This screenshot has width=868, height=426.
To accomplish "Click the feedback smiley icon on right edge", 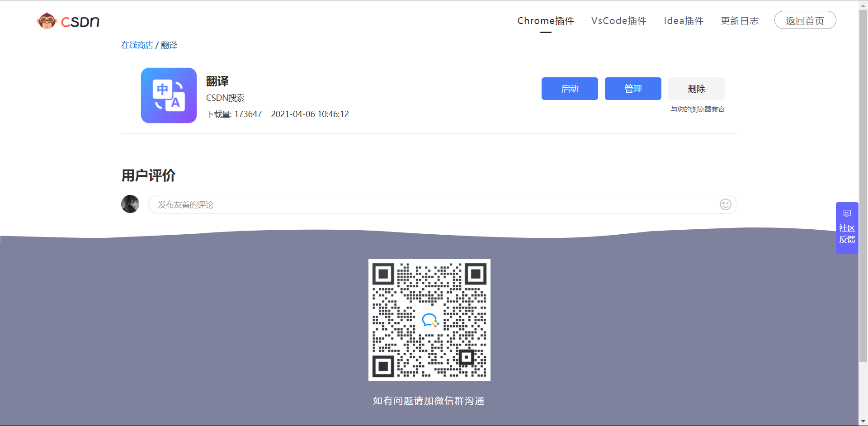I will (847, 213).
